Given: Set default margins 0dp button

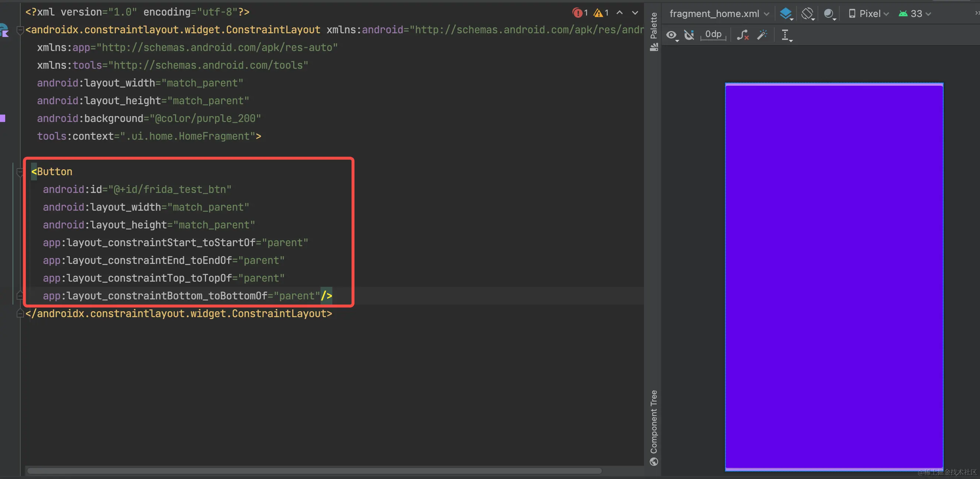Looking at the screenshot, I should click(x=713, y=34).
